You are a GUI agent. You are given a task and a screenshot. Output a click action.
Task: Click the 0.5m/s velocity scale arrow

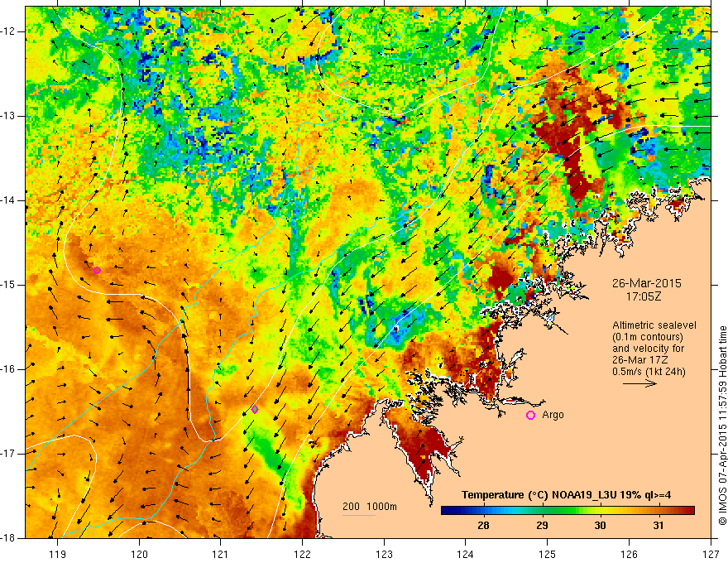639,383
